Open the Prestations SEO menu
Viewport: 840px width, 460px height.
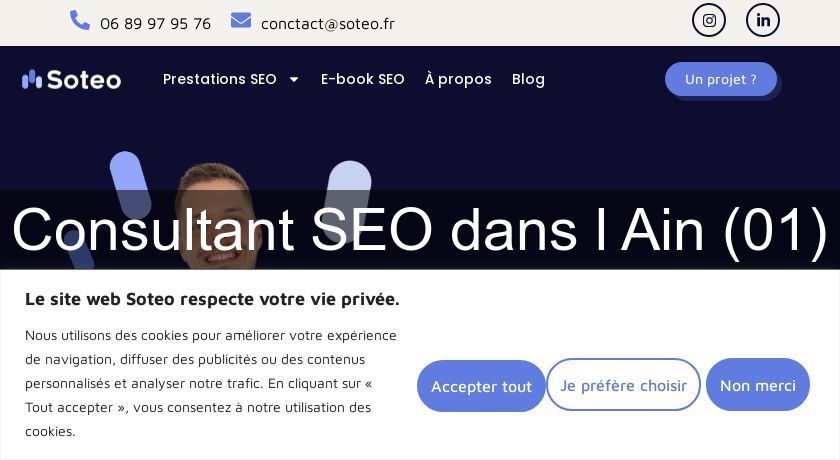point(220,79)
